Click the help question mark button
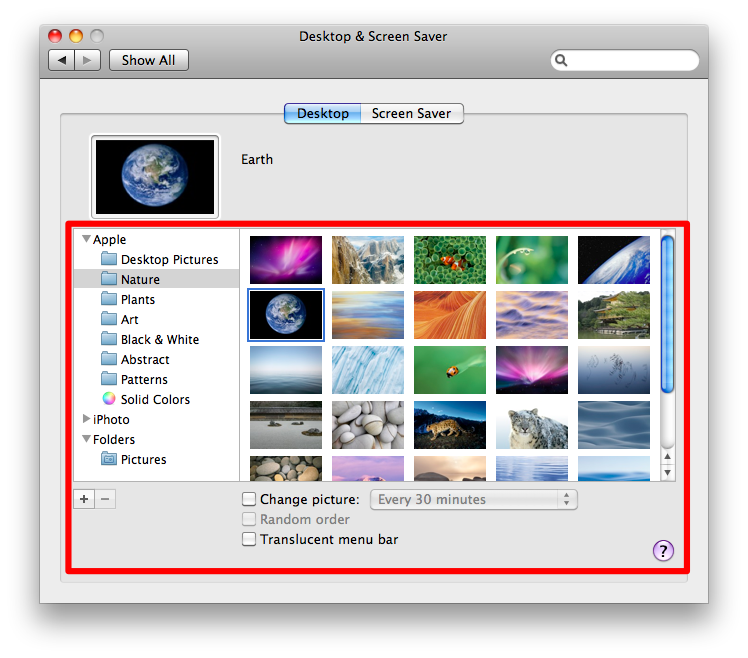The image size is (748, 658). (x=663, y=550)
